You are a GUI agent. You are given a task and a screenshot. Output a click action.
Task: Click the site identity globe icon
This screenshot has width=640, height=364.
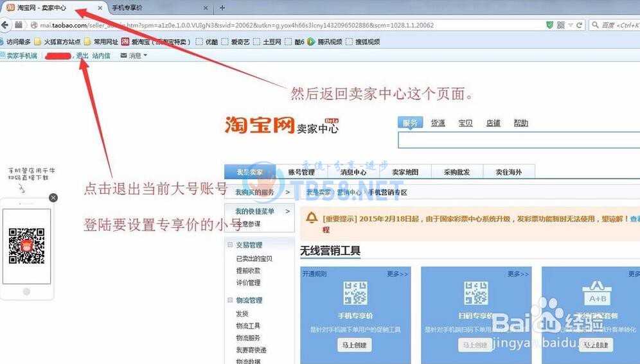pos(34,25)
